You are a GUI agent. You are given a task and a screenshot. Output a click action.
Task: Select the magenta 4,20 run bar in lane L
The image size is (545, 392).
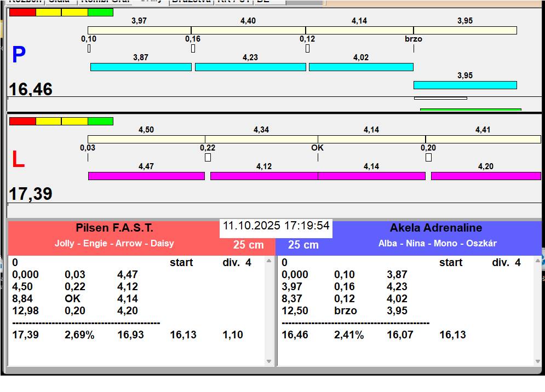(486, 176)
